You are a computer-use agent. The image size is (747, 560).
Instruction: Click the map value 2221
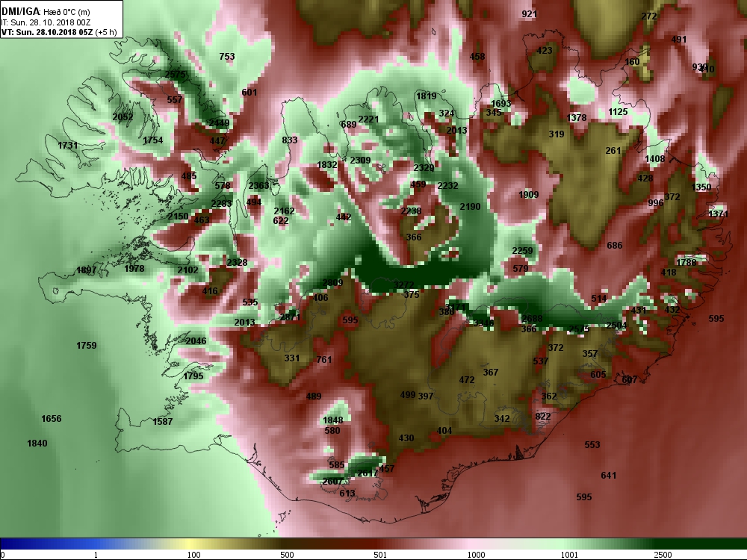[368, 119]
